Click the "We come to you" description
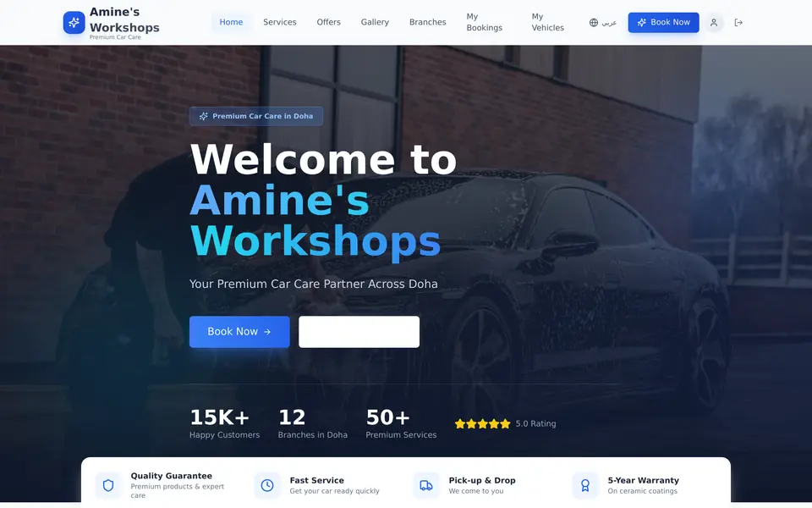The image size is (812, 508). point(476,491)
